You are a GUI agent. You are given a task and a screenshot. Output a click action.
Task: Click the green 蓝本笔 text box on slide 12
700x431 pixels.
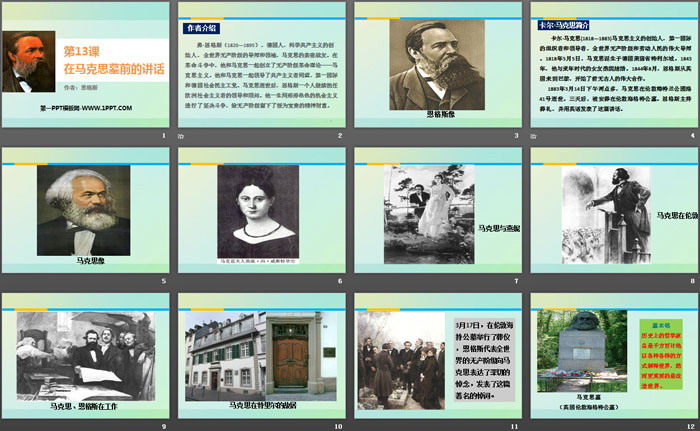(x=661, y=354)
